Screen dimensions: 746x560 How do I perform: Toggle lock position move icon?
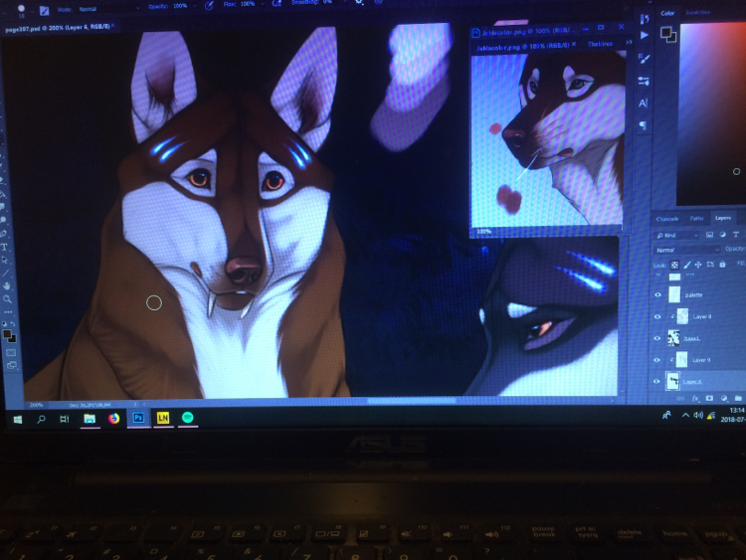(698, 265)
